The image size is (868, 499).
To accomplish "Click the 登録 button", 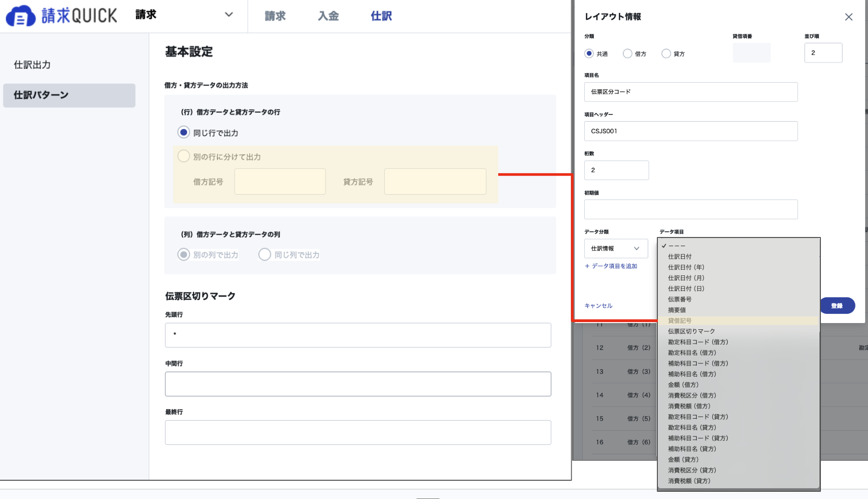I will pyautogui.click(x=837, y=306).
